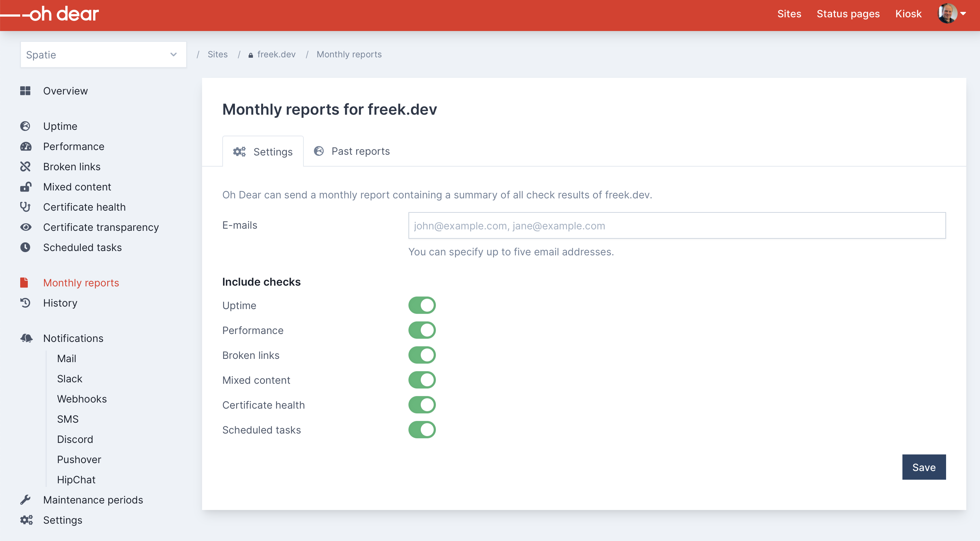Click the globe icon on Past reports tab
980x541 pixels.
tap(318, 151)
